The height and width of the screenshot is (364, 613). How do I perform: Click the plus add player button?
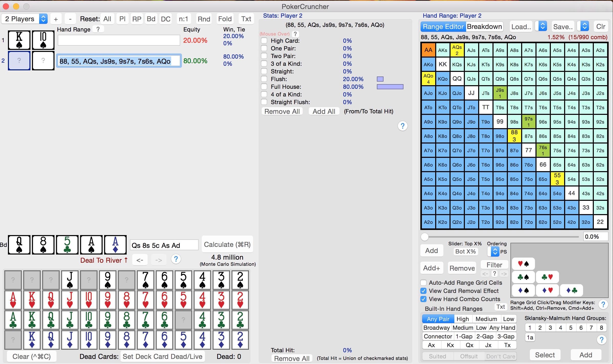56,19
